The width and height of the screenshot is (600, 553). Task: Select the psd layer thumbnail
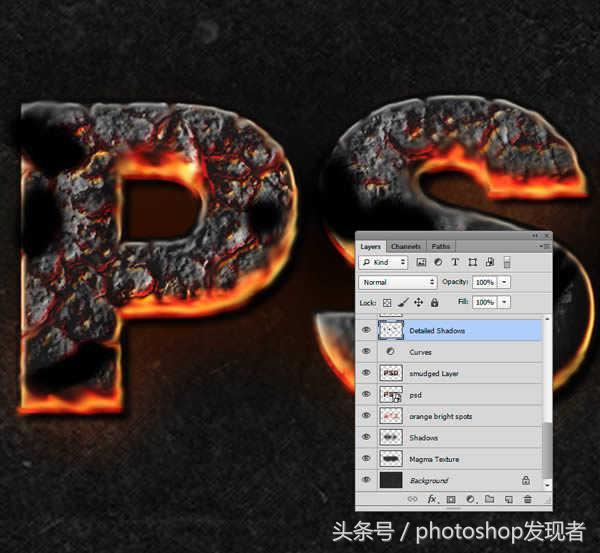391,395
